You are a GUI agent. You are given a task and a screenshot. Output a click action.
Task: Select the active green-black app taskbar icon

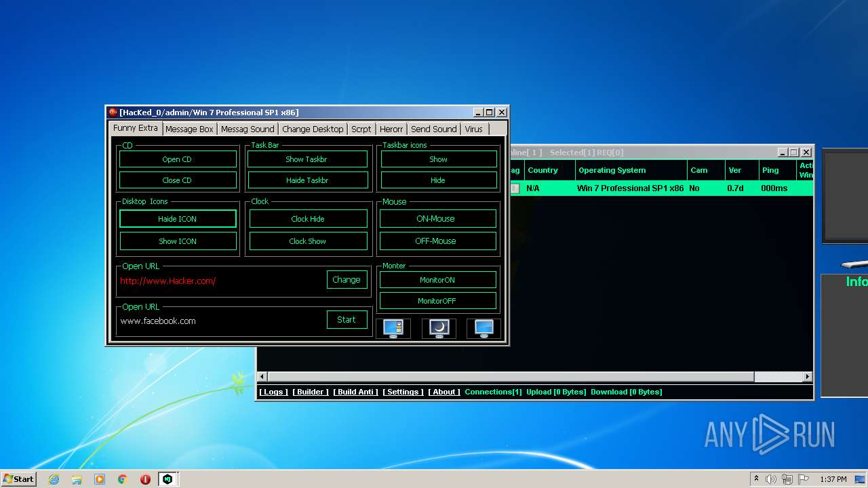click(167, 479)
